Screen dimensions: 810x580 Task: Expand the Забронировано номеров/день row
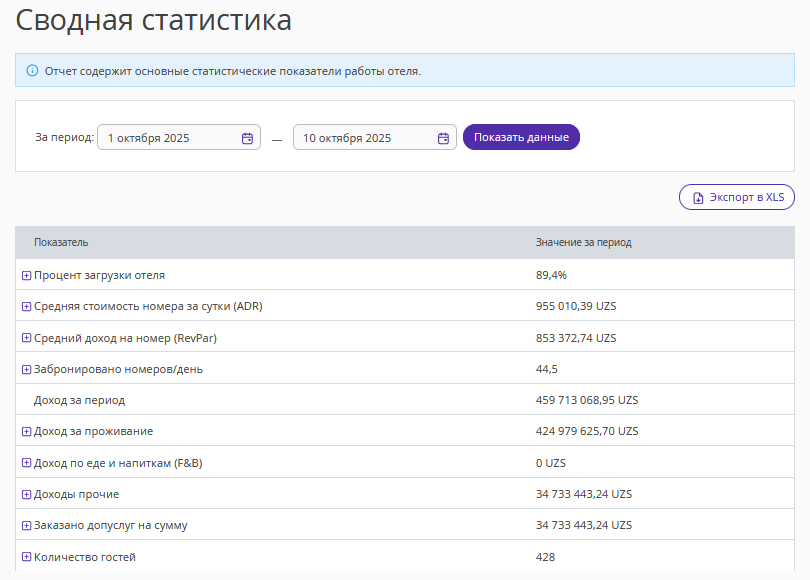(27, 369)
